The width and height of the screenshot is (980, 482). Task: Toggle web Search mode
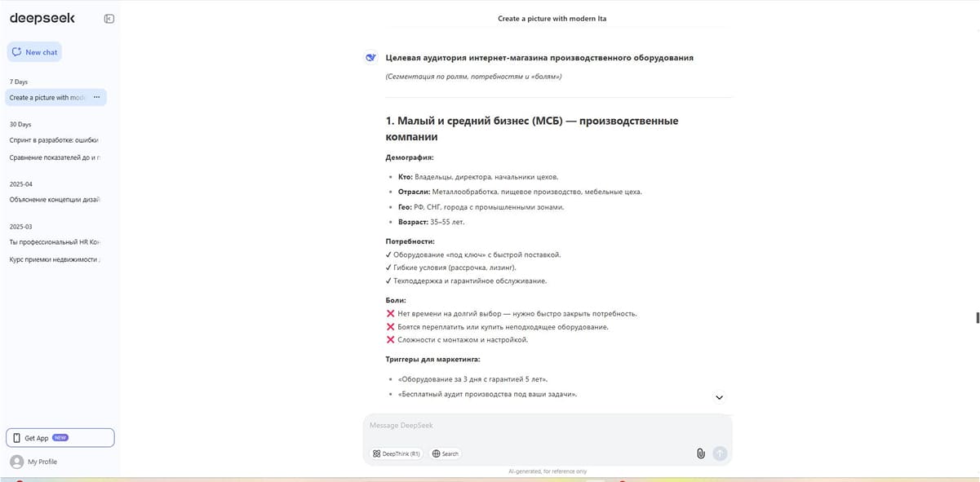point(445,453)
